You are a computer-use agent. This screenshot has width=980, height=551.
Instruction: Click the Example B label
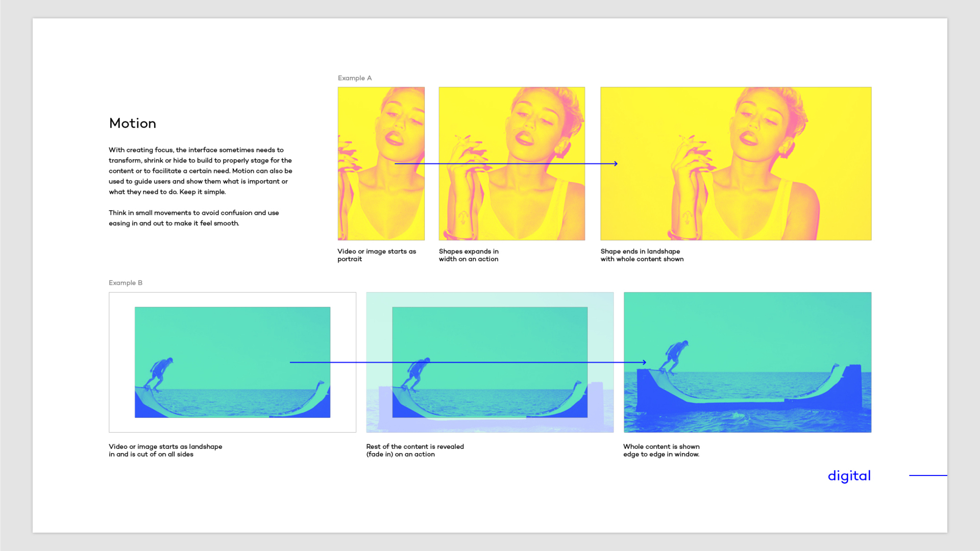[125, 283]
